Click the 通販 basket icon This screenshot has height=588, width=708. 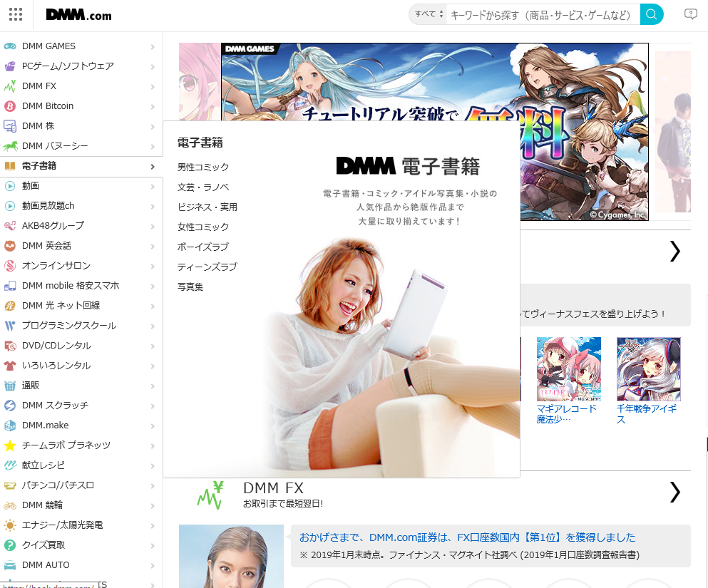10,386
